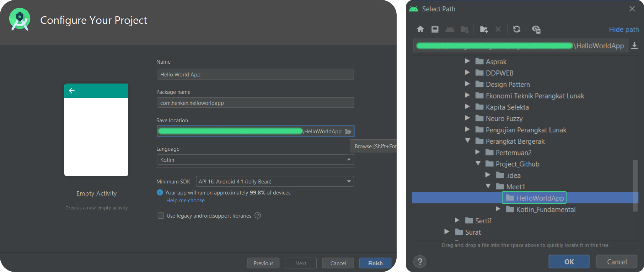
Task: Click the info icon next to device coverage
Action: (160, 192)
